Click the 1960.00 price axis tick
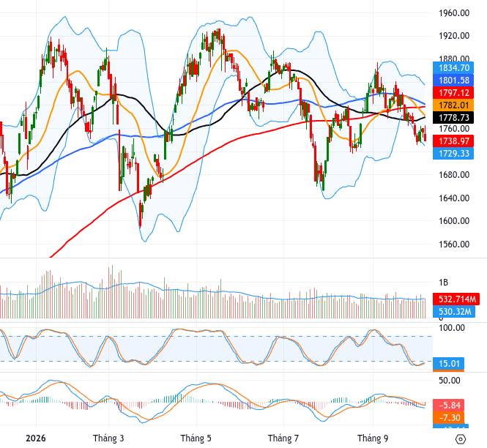The image size is (487, 448). (454, 13)
